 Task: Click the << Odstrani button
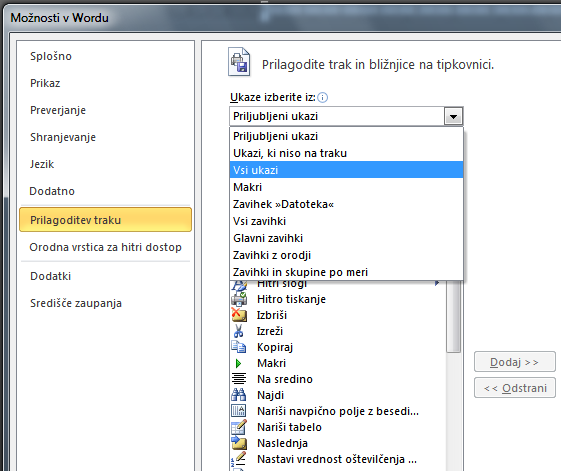coord(514,388)
